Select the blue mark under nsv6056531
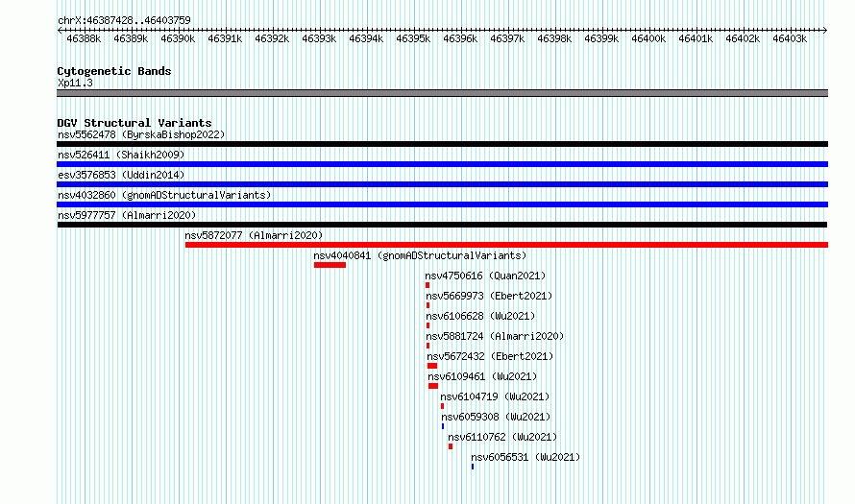The width and height of the screenshot is (855, 504). 473,467
